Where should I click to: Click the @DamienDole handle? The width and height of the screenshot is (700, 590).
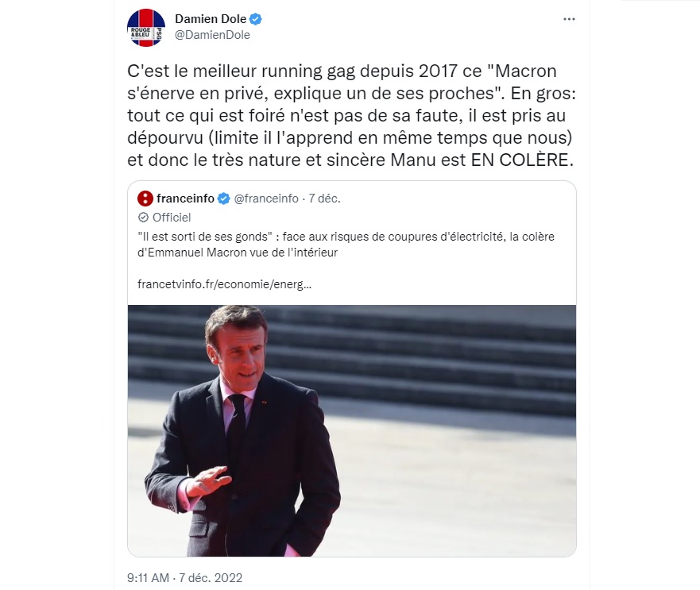[211, 35]
